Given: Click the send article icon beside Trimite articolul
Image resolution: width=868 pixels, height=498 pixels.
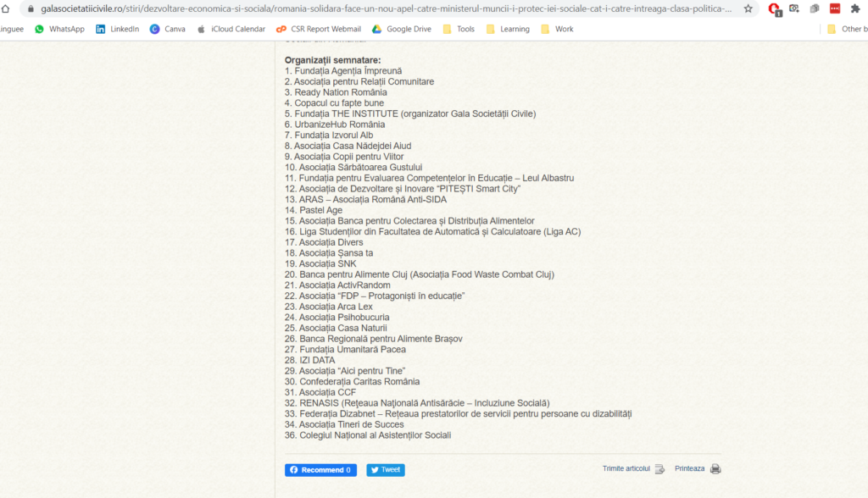Looking at the screenshot, I should pyautogui.click(x=659, y=468).
